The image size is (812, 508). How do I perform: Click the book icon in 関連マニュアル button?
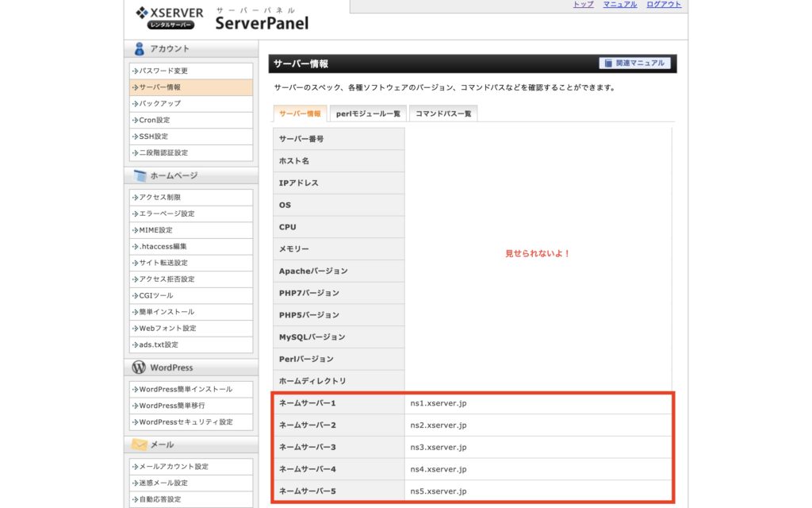[x=608, y=63]
